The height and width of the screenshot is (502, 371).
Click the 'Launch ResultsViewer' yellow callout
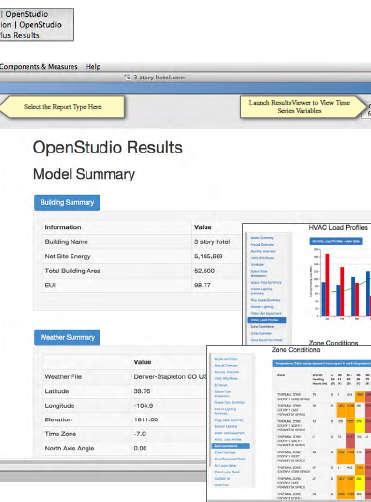300,107
